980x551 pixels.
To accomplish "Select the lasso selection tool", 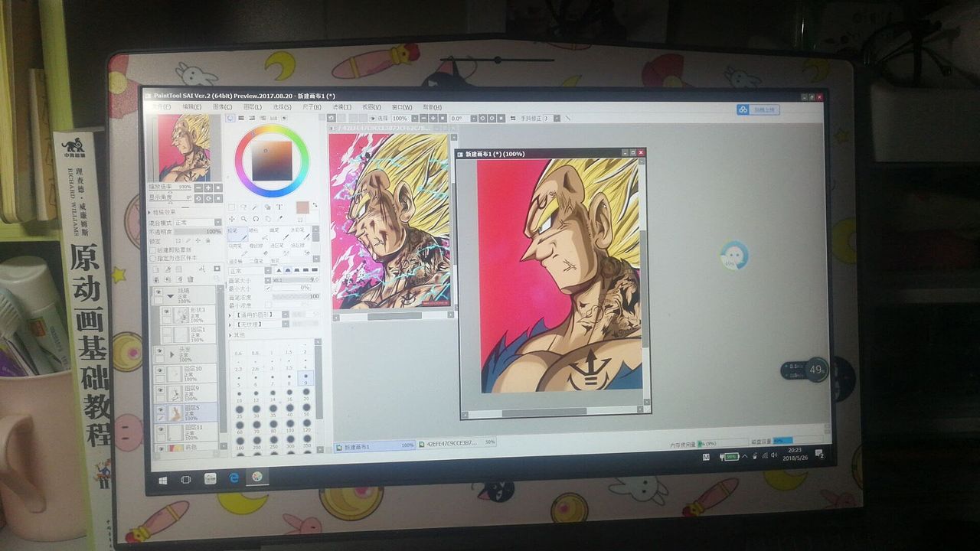I will pos(243,207).
